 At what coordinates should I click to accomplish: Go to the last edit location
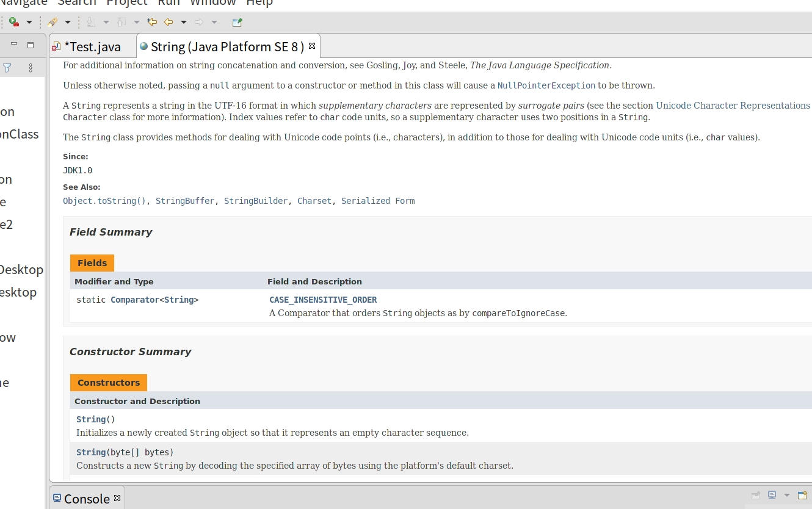point(152,23)
